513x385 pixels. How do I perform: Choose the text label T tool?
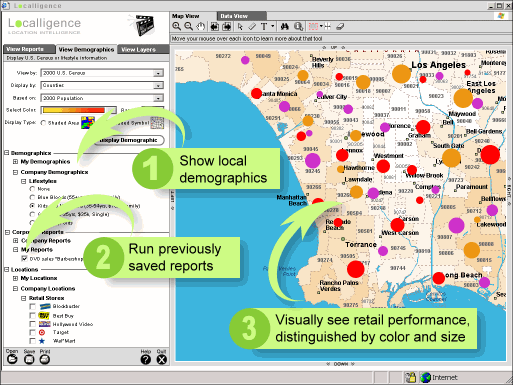pyautogui.click(x=264, y=26)
